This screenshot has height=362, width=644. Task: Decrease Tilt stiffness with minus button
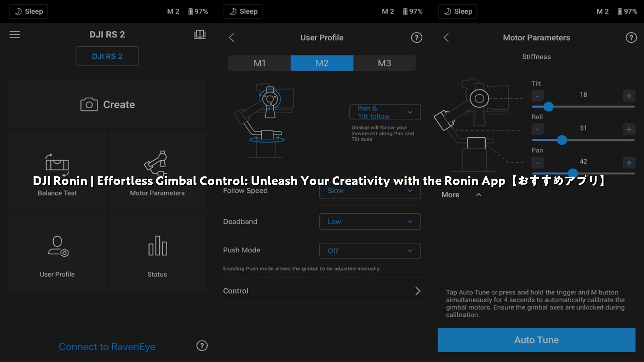pos(537,96)
